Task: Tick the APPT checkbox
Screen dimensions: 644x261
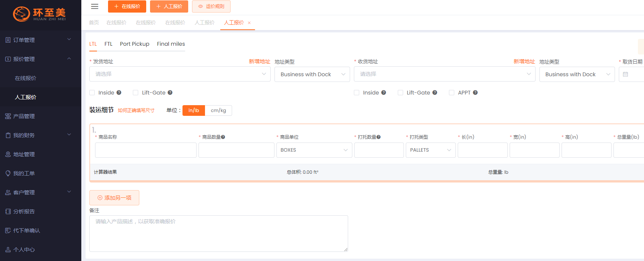Action: tap(451, 93)
